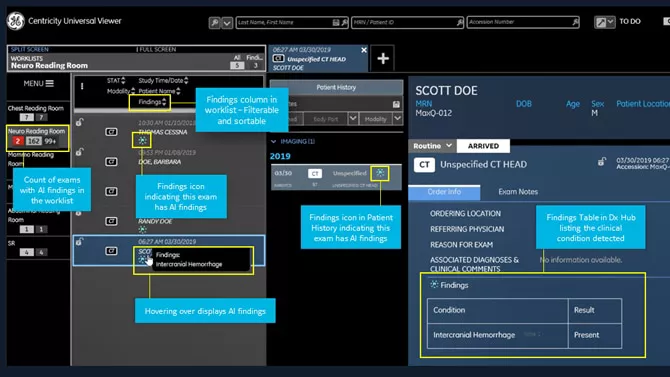Open the Modality filter dropdown

pos(397,118)
